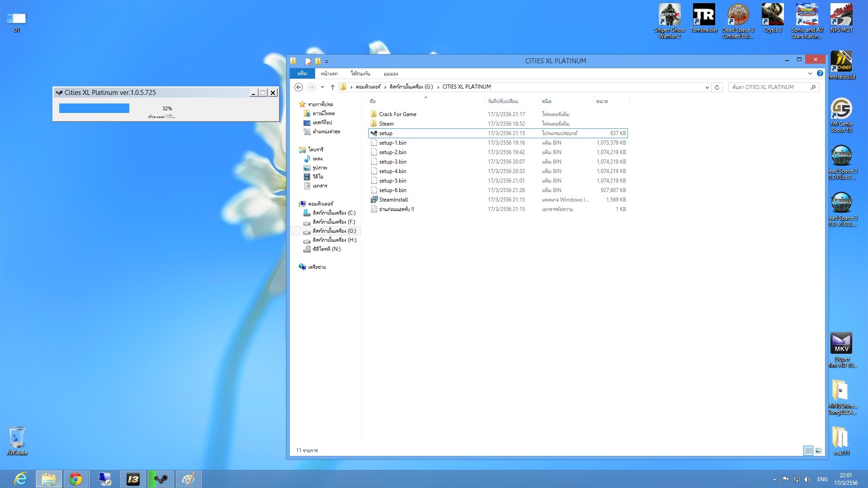The height and width of the screenshot is (488, 868).
Task: Open the SteamInstall Windows installer file
Action: pyautogui.click(x=393, y=200)
